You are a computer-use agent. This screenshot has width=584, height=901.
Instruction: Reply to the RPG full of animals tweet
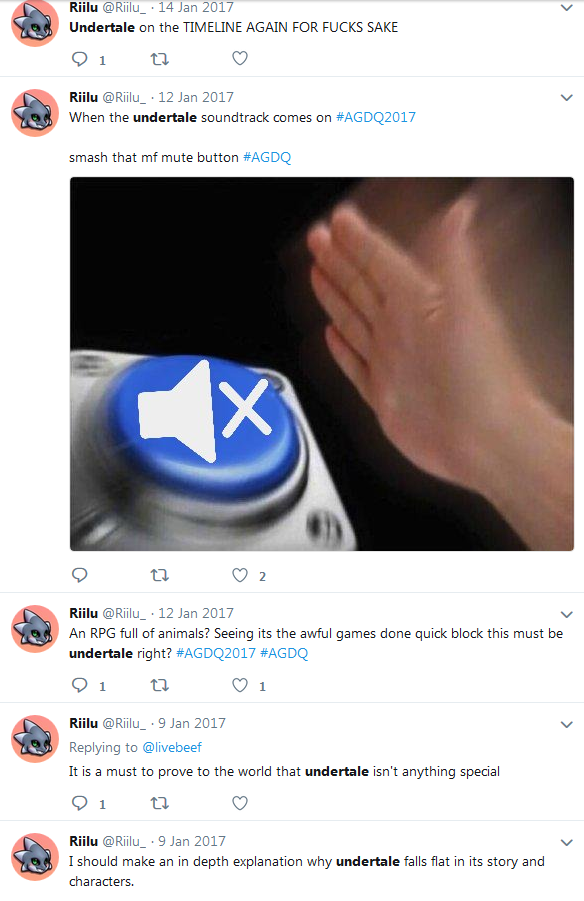pos(79,685)
